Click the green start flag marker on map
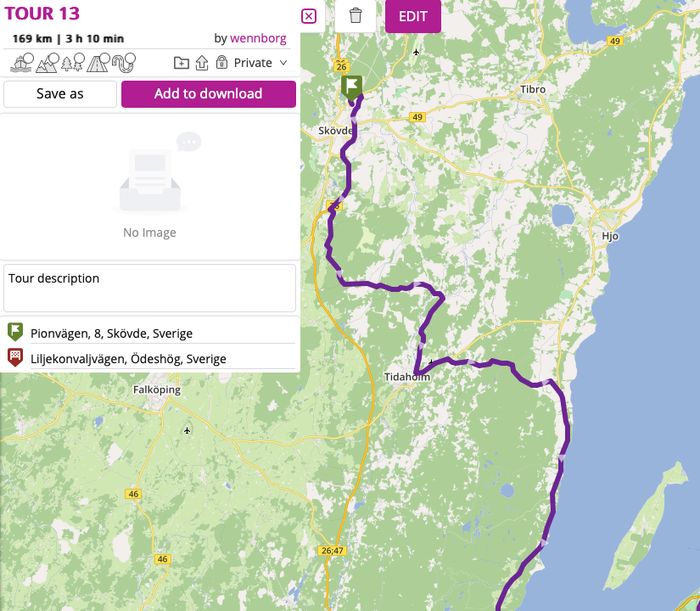This screenshot has height=611, width=700. (x=351, y=85)
